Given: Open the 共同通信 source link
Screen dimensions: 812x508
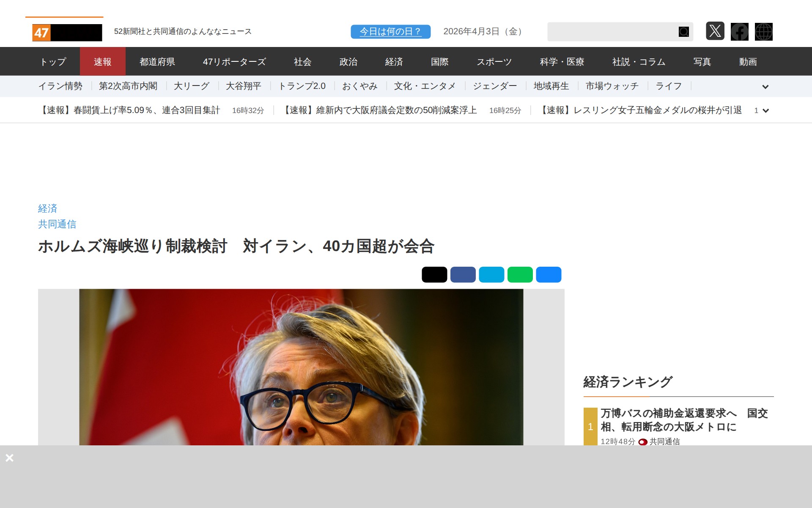Looking at the screenshot, I should pos(57,224).
